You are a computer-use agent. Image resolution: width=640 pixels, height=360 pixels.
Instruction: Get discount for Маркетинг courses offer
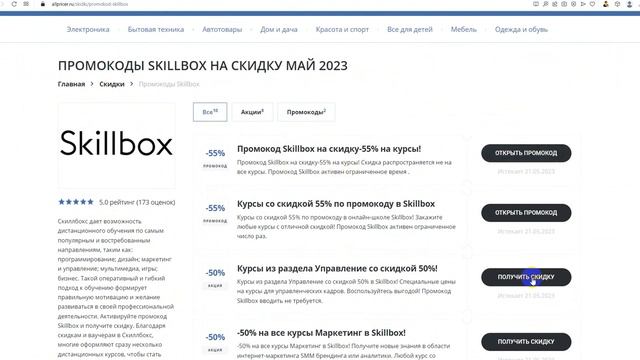526,342
